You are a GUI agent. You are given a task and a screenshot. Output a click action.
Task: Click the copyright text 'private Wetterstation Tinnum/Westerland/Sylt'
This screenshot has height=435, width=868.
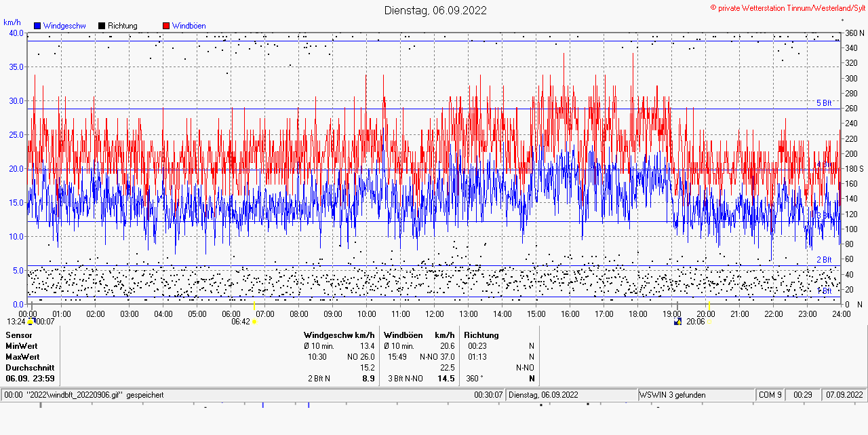[x=791, y=8]
